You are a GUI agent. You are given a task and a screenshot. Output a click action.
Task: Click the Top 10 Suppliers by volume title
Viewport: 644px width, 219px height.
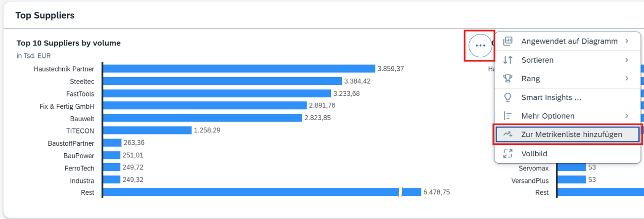(x=69, y=43)
